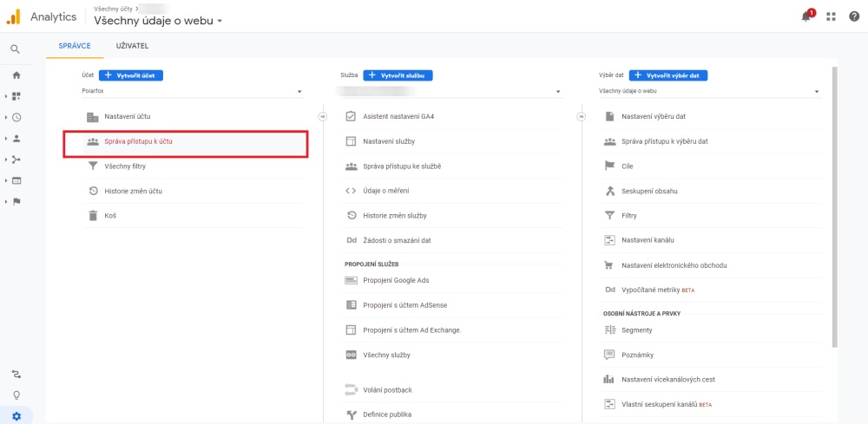Go to Home via house icon
Viewport: 868px width, 424px height.
pyautogui.click(x=16, y=75)
